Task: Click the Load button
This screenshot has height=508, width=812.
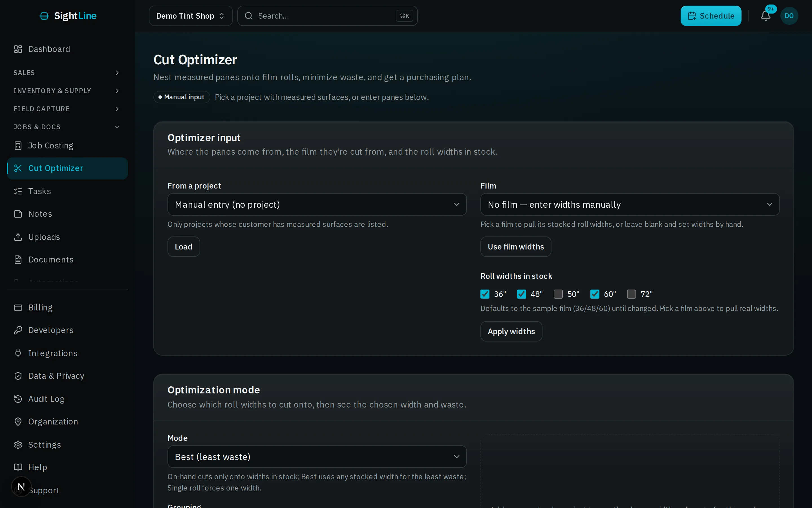Action: [x=184, y=247]
